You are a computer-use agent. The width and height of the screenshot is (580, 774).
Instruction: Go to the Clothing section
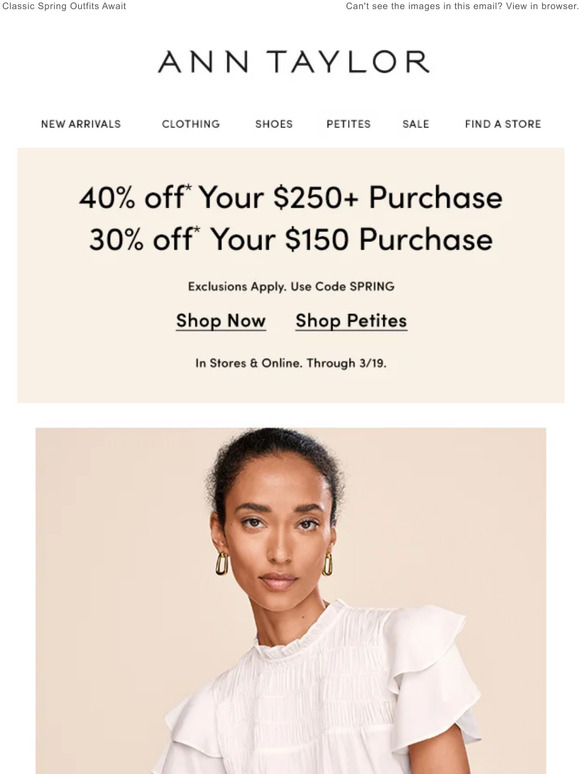coord(191,124)
